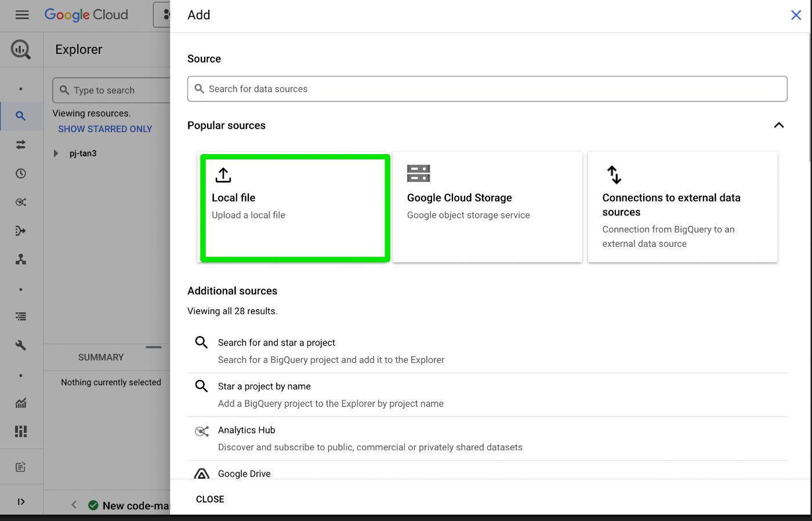Click the Local file upload card
This screenshot has width=812, height=521.
tap(295, 207)
